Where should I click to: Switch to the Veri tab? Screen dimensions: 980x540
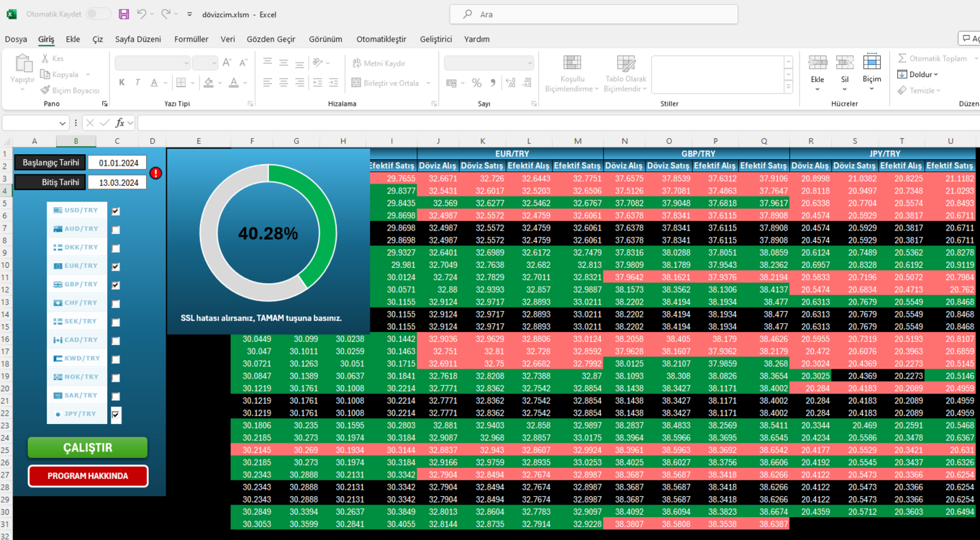(x=228, y=39)
